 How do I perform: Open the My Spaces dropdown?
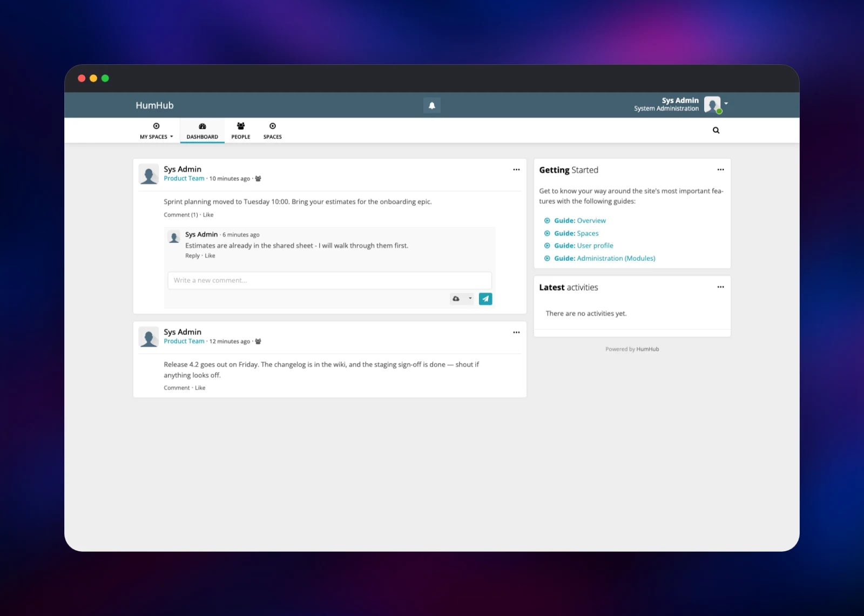tap(156, 131)
